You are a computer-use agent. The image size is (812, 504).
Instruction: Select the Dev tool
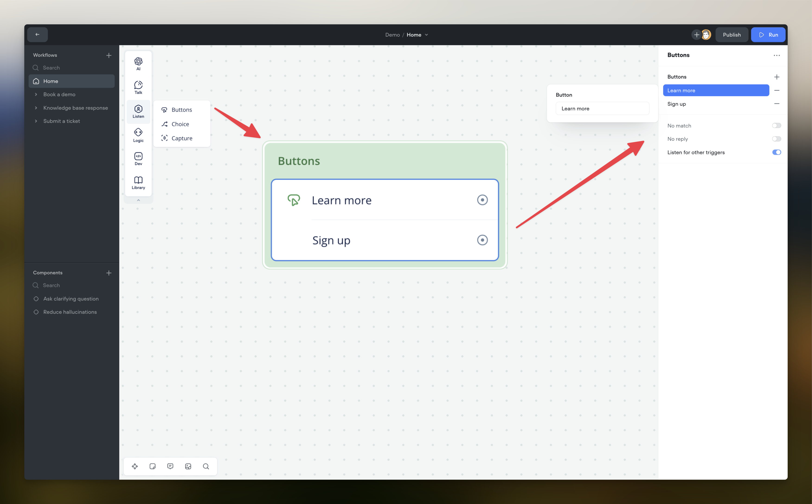[x=138, y=159]
